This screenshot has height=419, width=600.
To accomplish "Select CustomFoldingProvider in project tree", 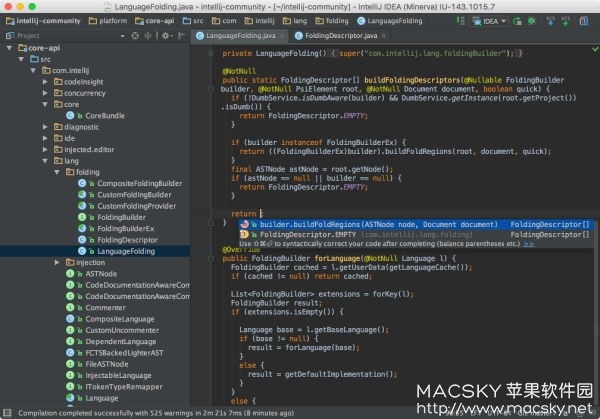I will click(x=137, y=206).
